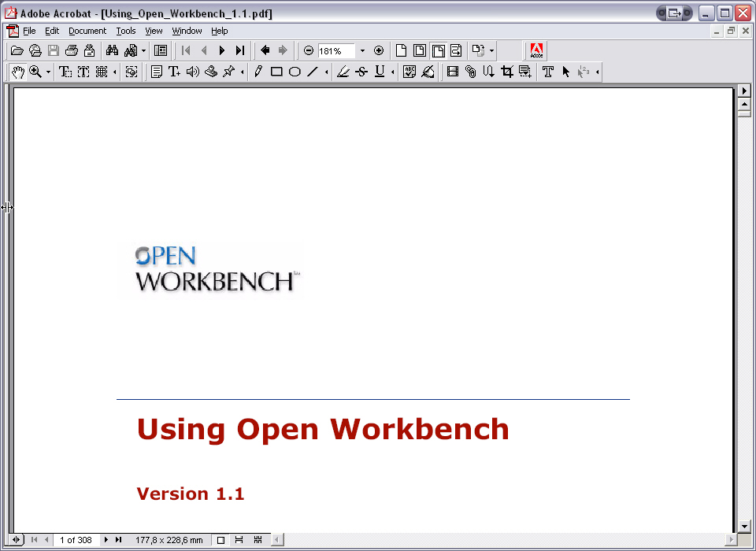Select the Pencil drawing tool
The image size is (756, 551).
[258, 72]
